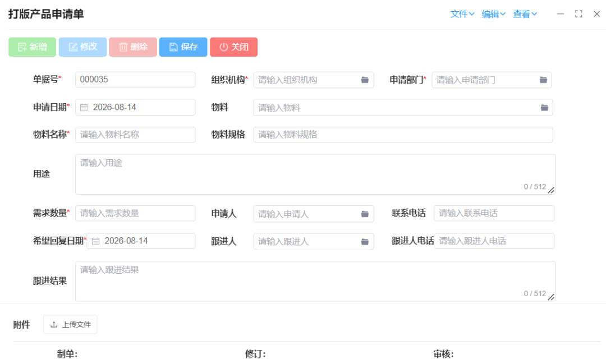Click the 用途 text area
606x364 pixels.
click(315, 174)
